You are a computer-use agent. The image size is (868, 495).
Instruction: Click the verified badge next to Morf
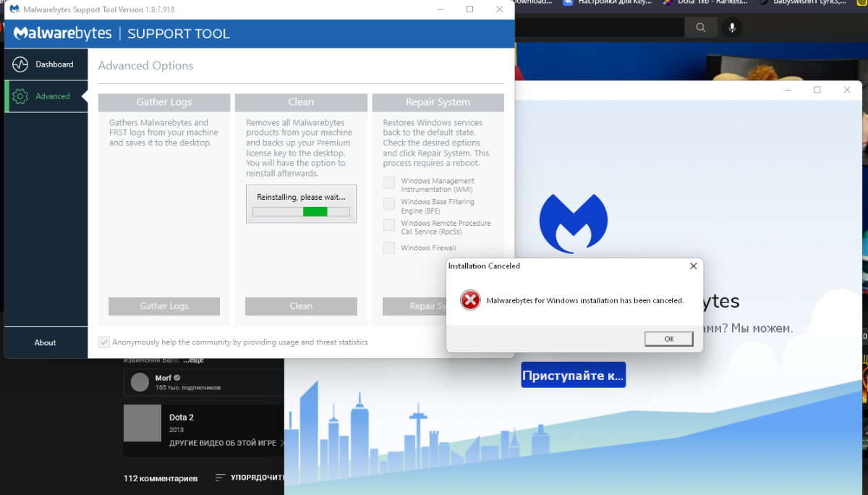pyautogui.click(x=177, y=378)
